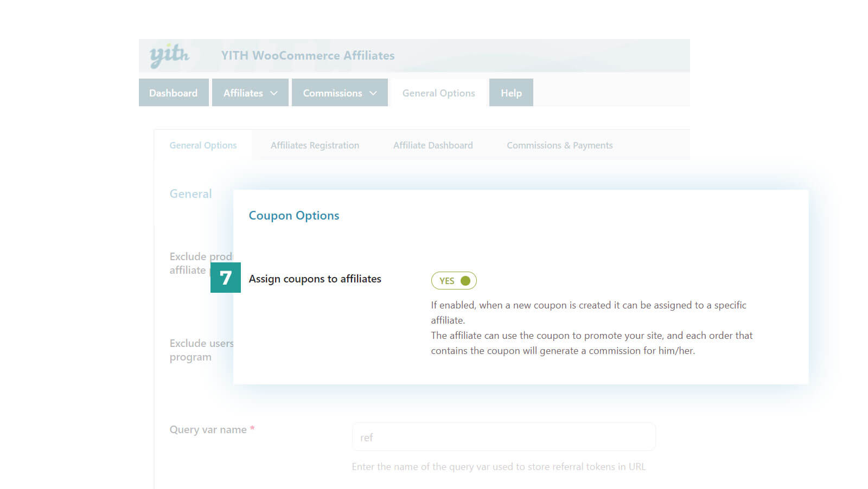Click the query var hint text
The image size is (868, 489).
click(x=499, y=467)
